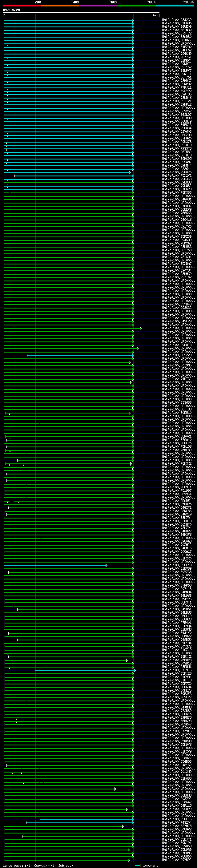Click hit label UniRef100_A8NSX2
This screenshot has width=197, height=868.
(x=177, y=463)
